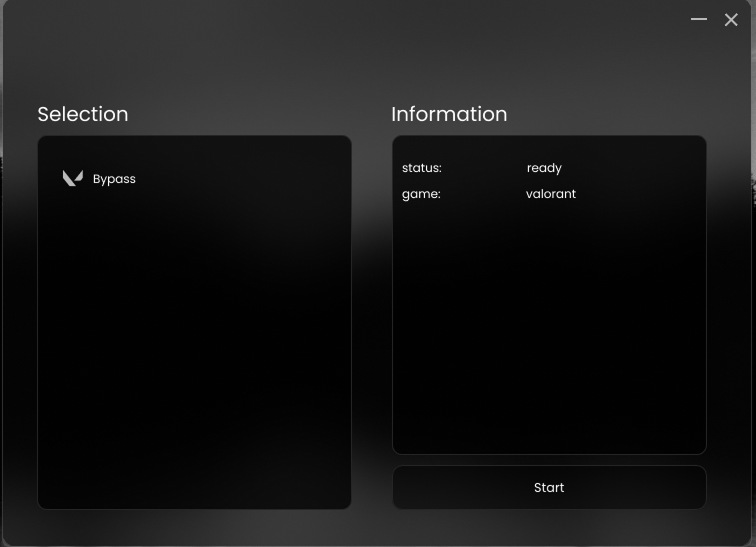Click the Start button
Image resolution: width=756 pixels, height=547 pixels.
[549, 487]
